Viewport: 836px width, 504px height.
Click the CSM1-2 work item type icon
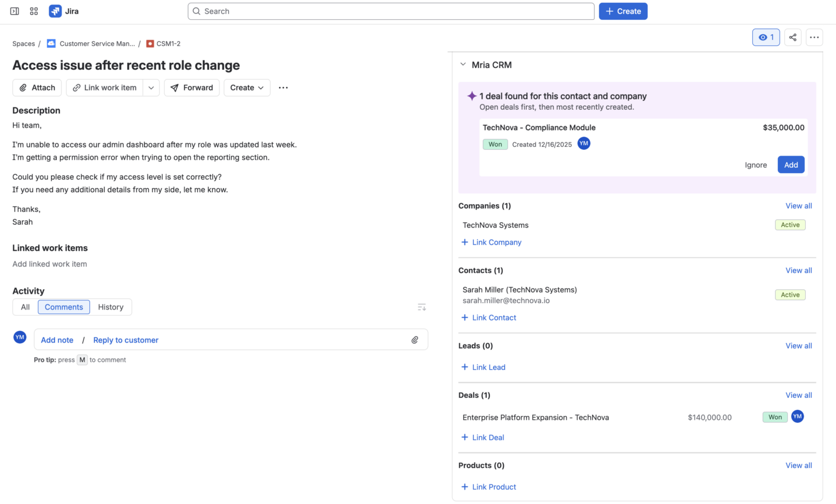point(150,44)
